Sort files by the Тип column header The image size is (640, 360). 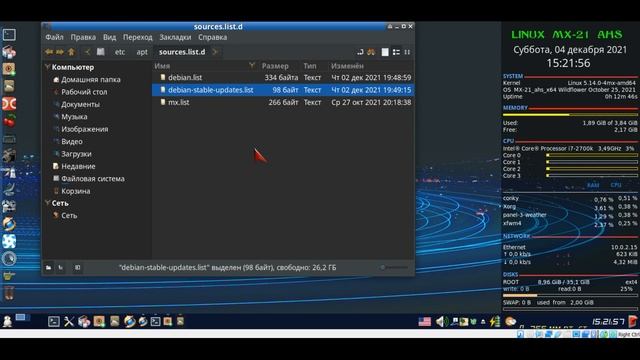310,66
